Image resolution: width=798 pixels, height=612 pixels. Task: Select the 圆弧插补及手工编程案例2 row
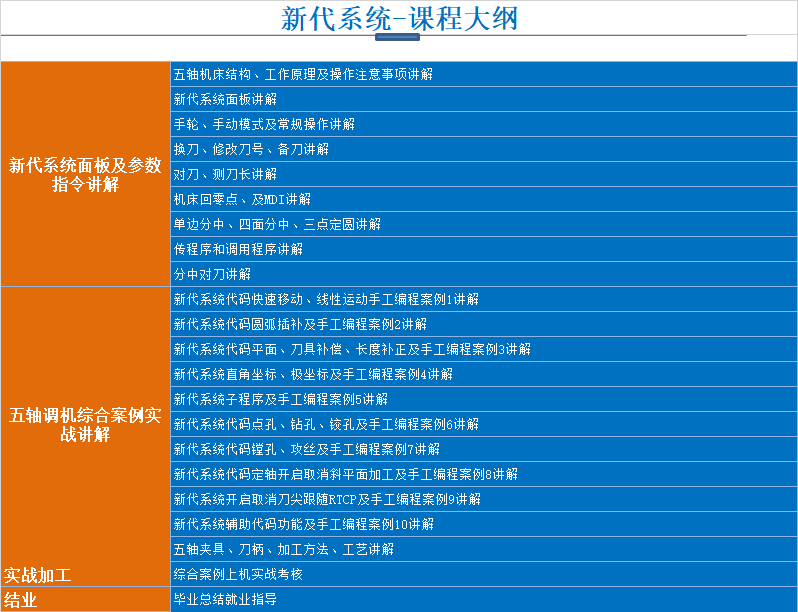pos(300,324)
